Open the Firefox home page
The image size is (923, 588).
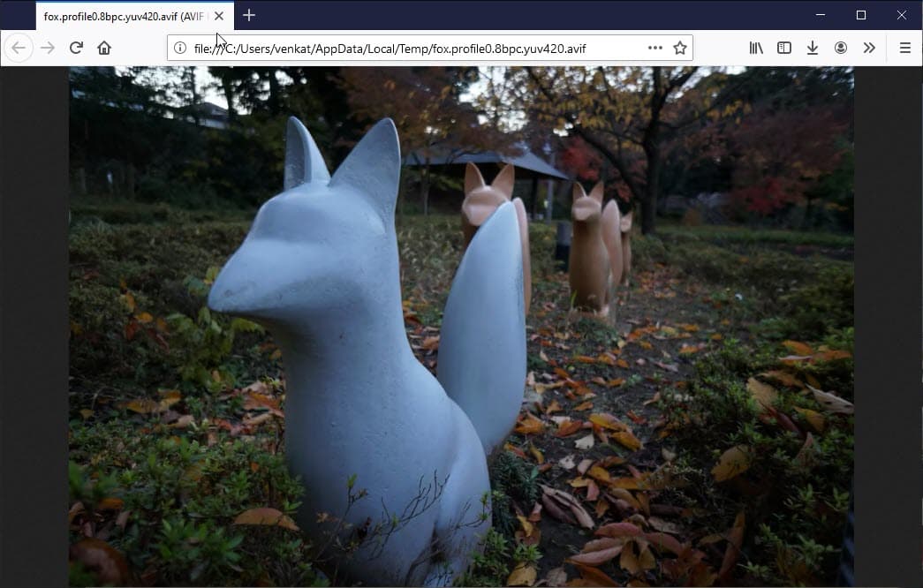(x=104, y=48)
